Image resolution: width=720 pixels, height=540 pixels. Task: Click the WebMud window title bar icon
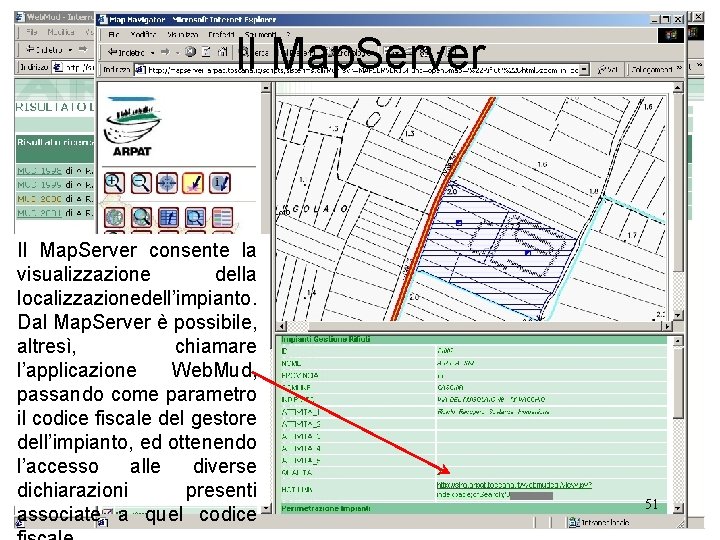tap(20, 17)
